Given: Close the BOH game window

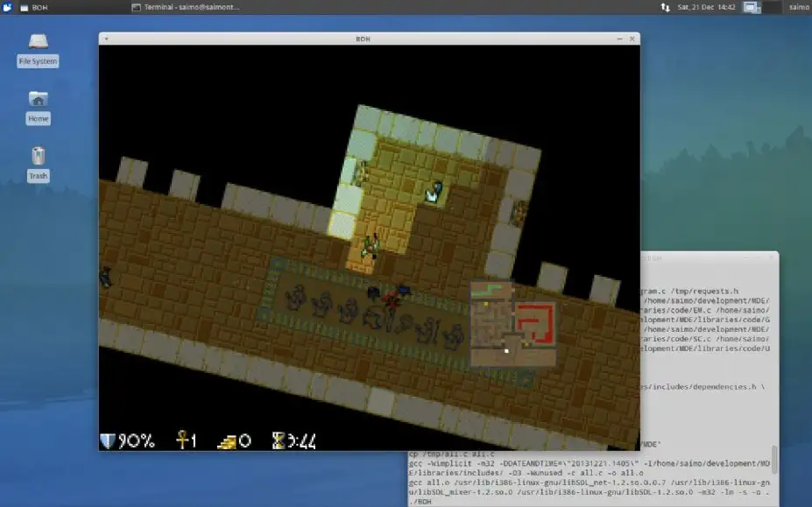Looking at the screenshot, I should (632, 39).
